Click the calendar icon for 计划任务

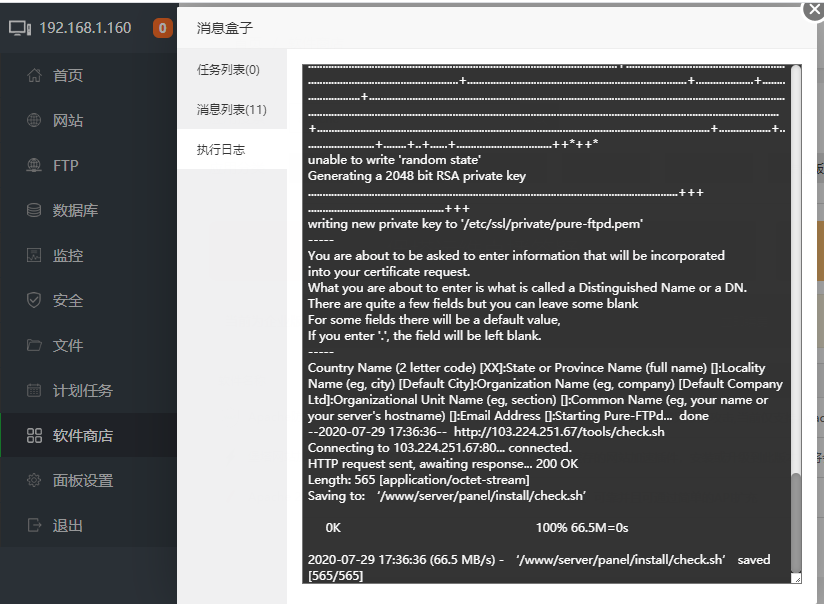point(34,391)
